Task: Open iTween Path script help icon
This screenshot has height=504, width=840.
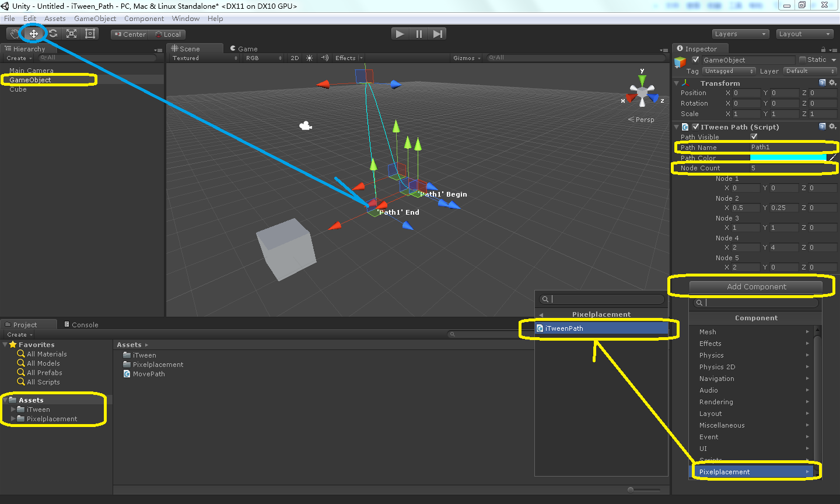Action: coord(822,127)
